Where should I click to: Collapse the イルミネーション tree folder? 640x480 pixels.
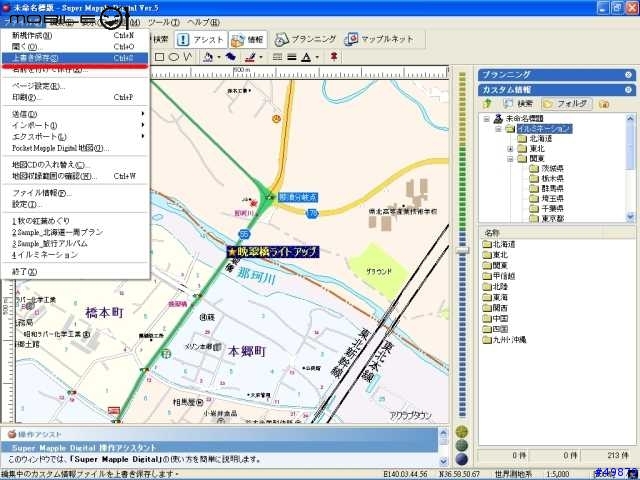click(x=498, y=129)
